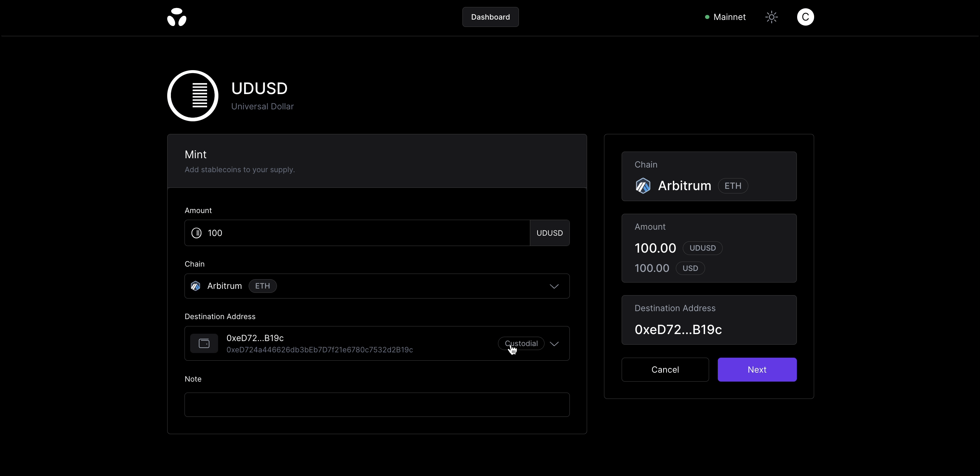Expand the Chain dropdown chevron
Screen dimensions: 980x476
(554, 286)
